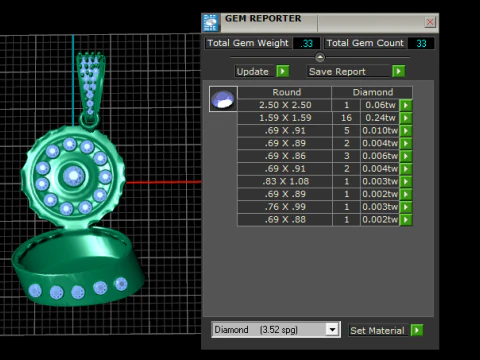
Task: Click green arrow on .76 X .99 row
Action: pos(406,207)
